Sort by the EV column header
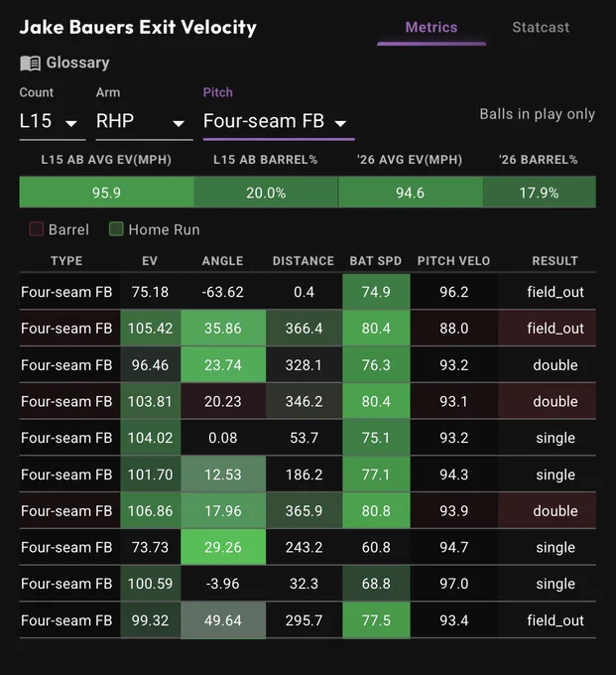The width and height of the screenshot is (616, 675). pyautogui.click(x=150, y=261)
